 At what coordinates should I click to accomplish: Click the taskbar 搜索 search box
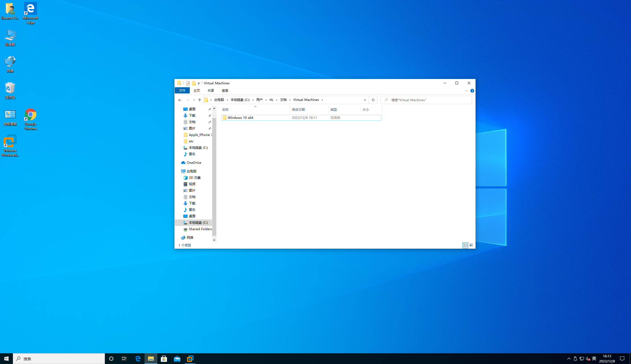(x=59, y=359)
